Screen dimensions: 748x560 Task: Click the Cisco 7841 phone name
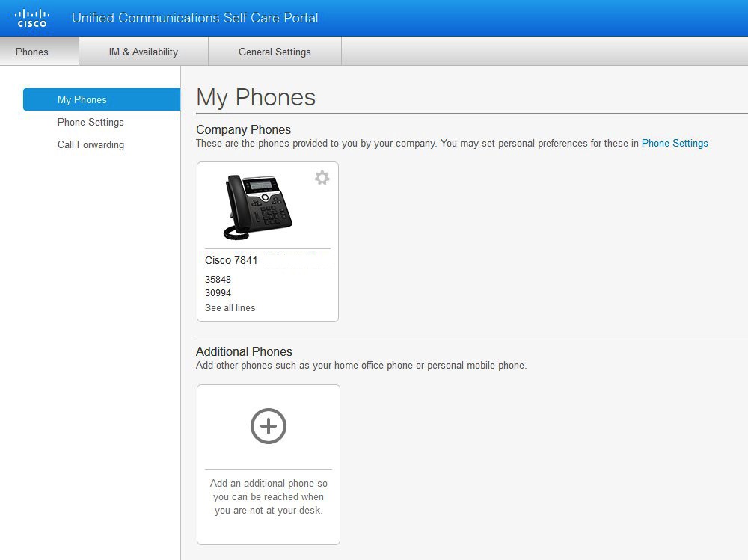point(231,260)
